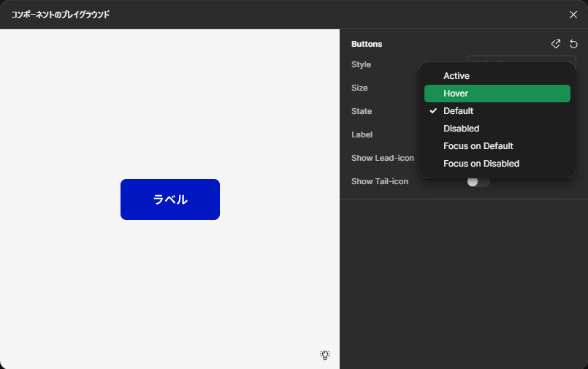Click the Show Lead-icon label
This screenshot has height=369, width=588.
click(x=382, y=158)
